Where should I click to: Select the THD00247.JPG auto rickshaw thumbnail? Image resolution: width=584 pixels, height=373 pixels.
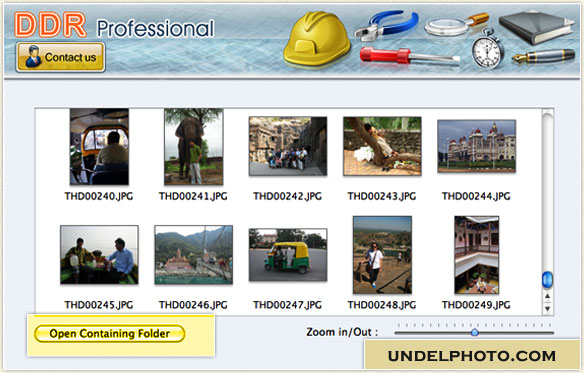click(x=288, y=255)
